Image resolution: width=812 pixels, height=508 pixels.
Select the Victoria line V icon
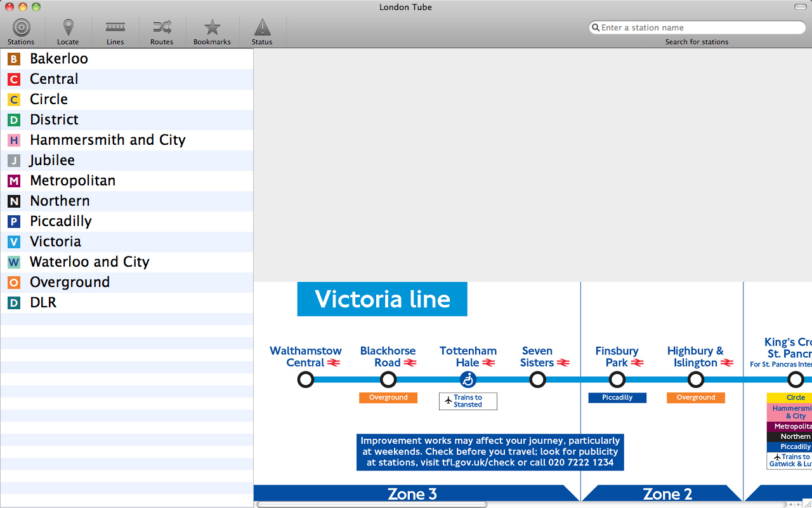tap(14, 242)
